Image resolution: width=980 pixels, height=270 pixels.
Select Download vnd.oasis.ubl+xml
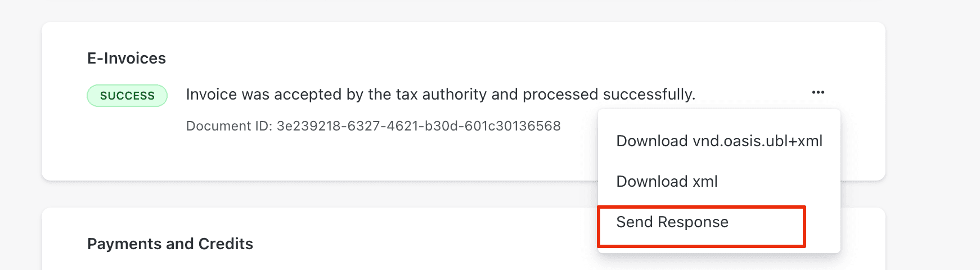click(719, 141)
